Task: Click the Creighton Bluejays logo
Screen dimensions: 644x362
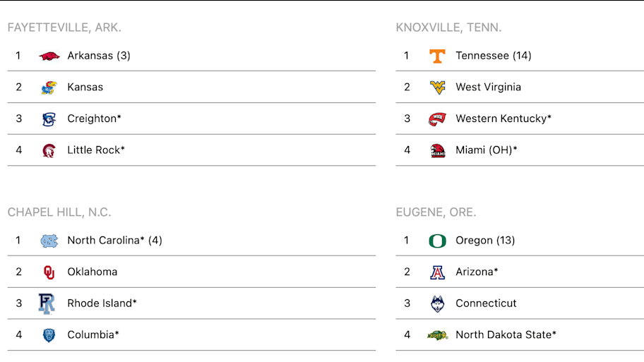Action: [x=49, y=119]
